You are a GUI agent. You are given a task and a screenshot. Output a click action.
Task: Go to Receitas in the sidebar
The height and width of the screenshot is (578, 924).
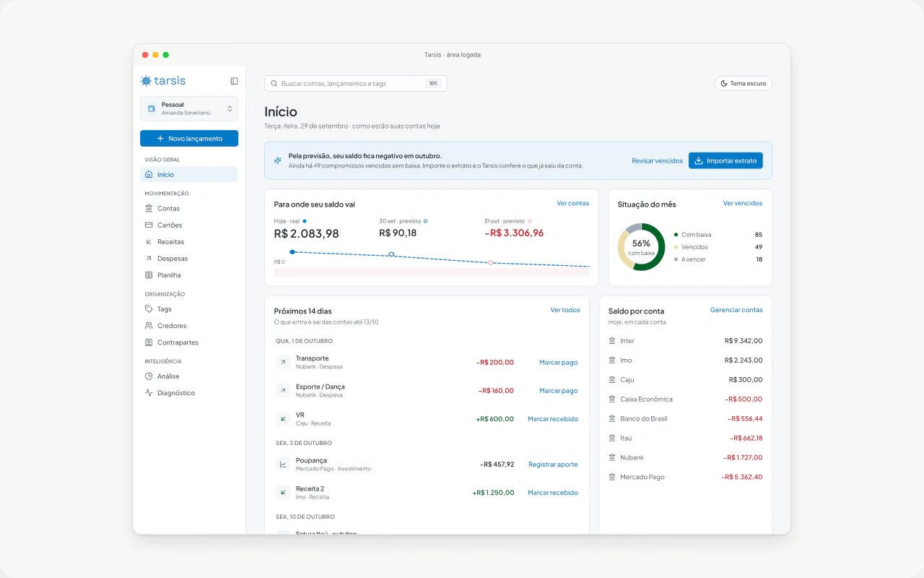point(189,241)
